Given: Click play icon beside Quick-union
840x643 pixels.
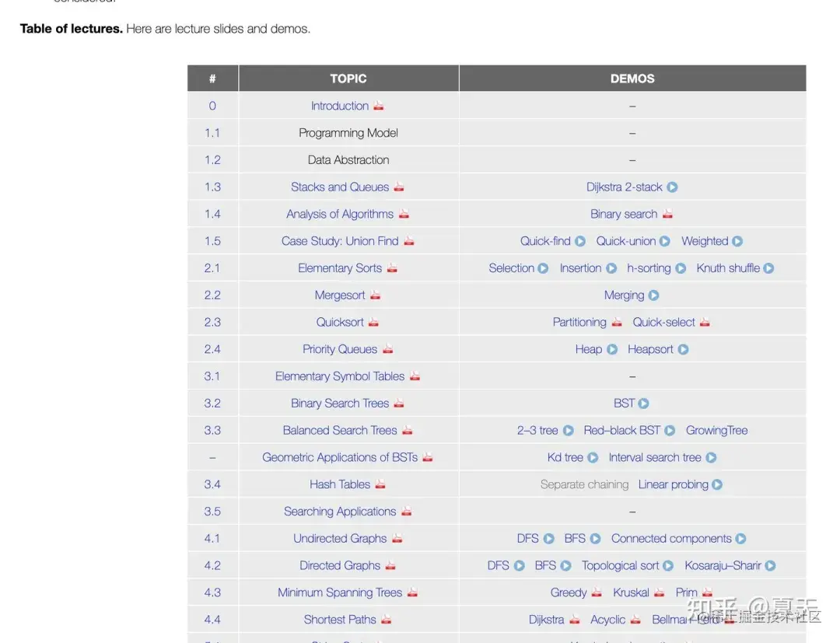Looking at the screenshot, I should [x=665, y=241].
